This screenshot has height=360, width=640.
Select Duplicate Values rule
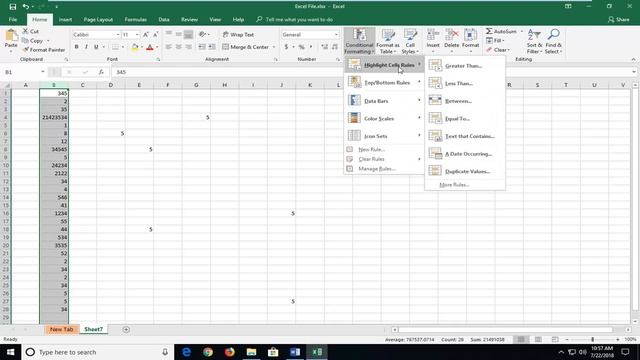click(464, 171)
